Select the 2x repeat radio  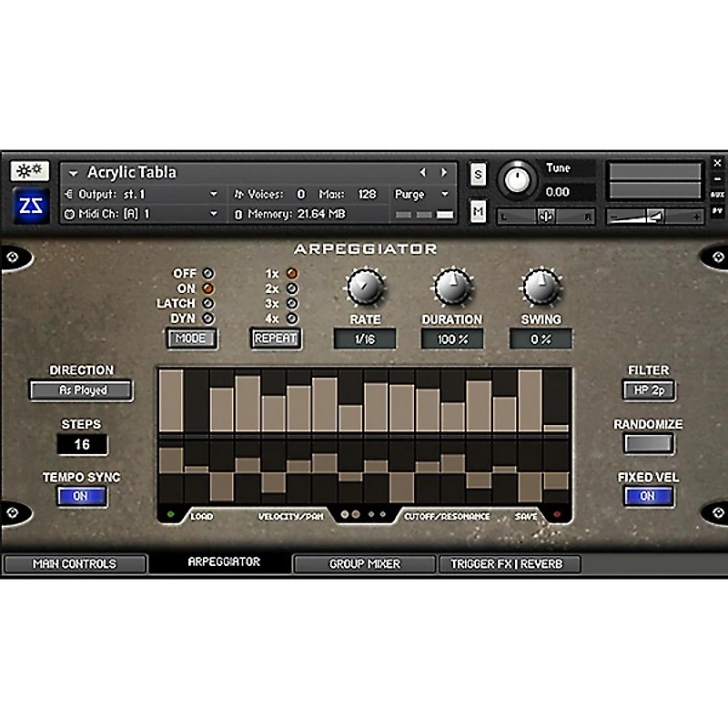click(x=292, y=288)
